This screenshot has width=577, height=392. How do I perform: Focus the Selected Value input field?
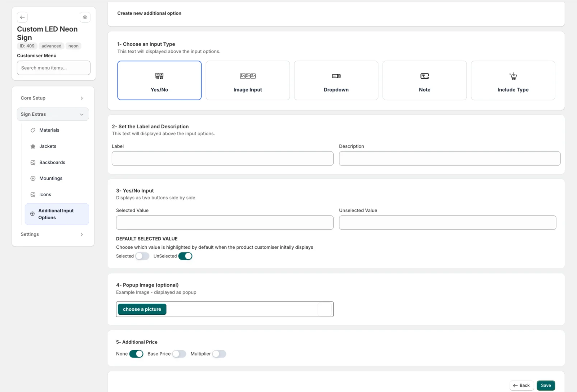(x=225, y=223)
